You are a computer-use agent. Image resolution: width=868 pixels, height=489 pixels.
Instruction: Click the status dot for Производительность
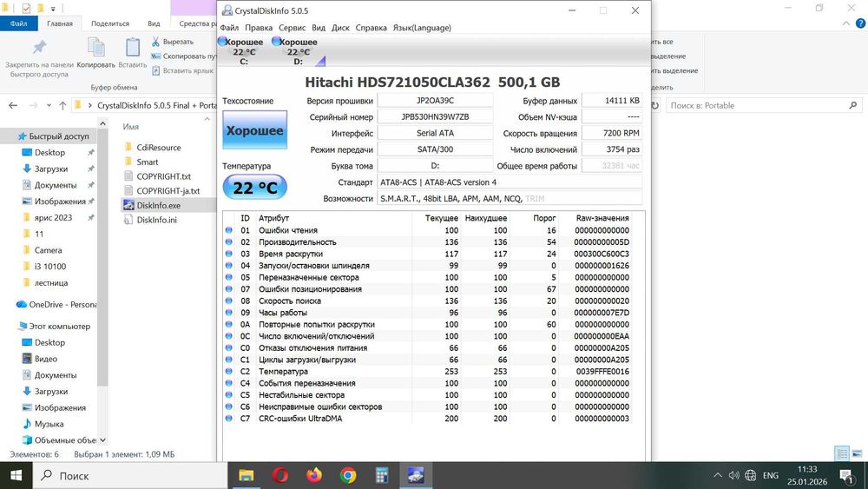(228, 242)
